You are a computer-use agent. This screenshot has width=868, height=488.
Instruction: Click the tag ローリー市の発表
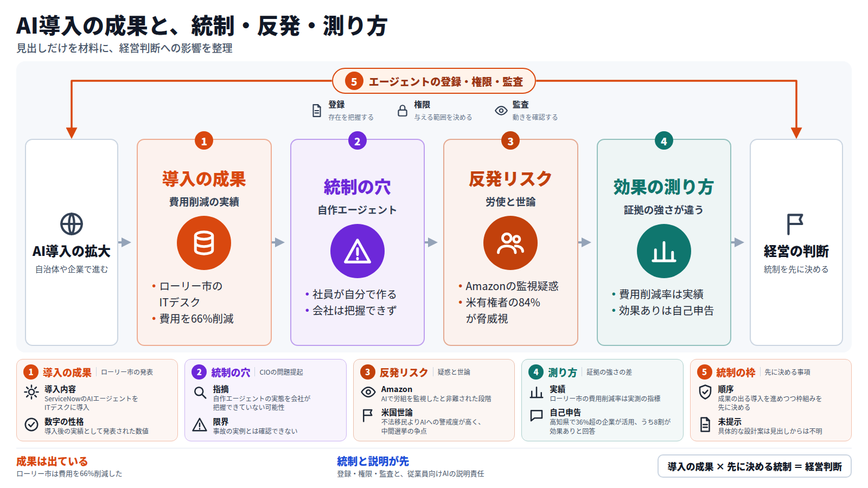point(127,372)
